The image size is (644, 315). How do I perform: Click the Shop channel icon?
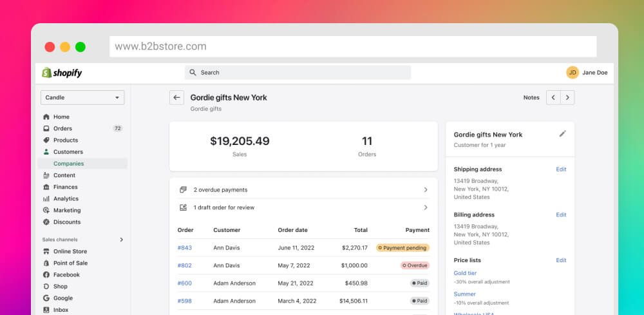tap(46, 287)
